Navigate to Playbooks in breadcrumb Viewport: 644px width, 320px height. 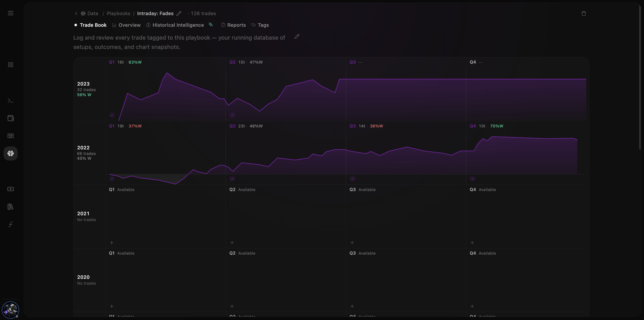[118, 13]
